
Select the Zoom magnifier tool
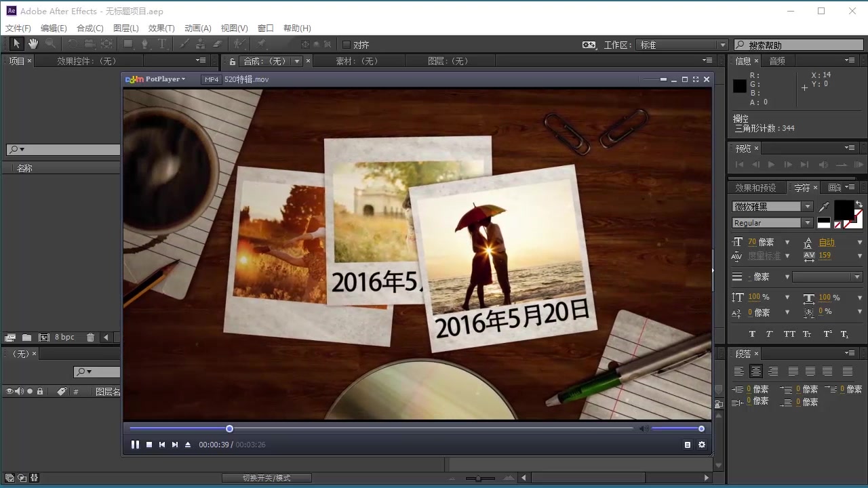pos(50,44)
